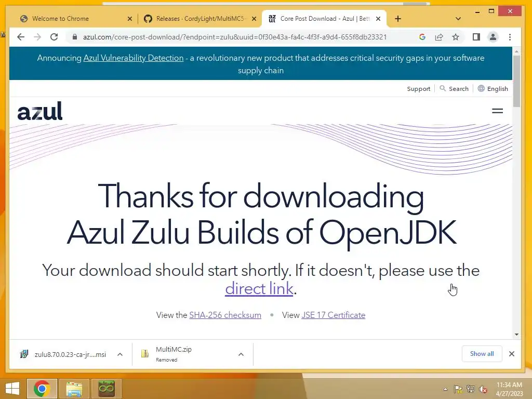
Task: Click the muted volume tray icon
Action: (483, 389)
